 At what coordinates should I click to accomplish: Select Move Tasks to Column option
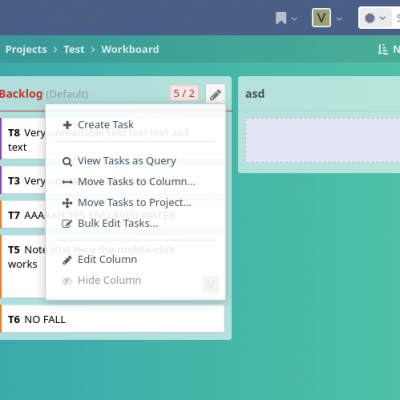point(135,182)
